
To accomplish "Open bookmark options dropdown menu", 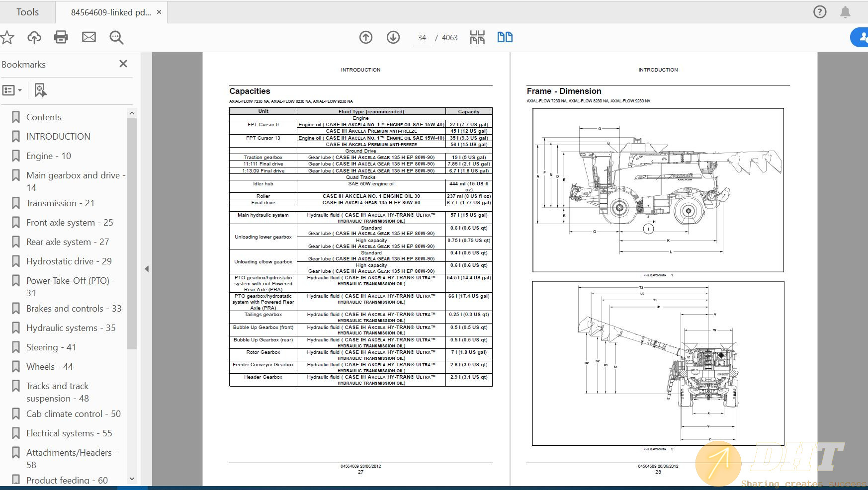I will tap(12, 90).
